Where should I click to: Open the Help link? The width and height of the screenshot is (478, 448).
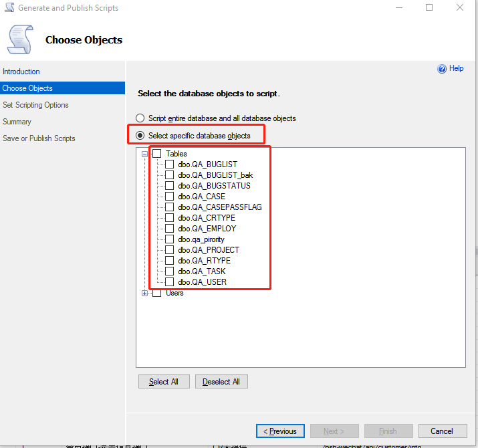[x=456, y=68]
